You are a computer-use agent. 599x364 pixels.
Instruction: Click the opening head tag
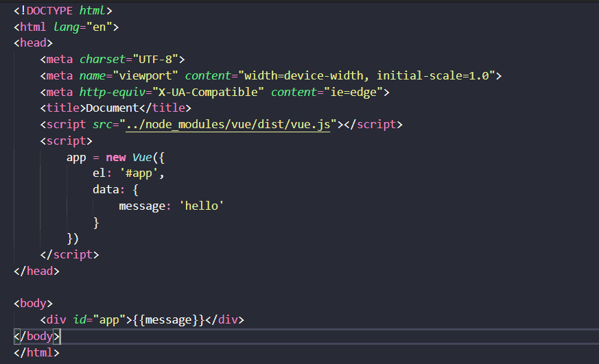33,43
